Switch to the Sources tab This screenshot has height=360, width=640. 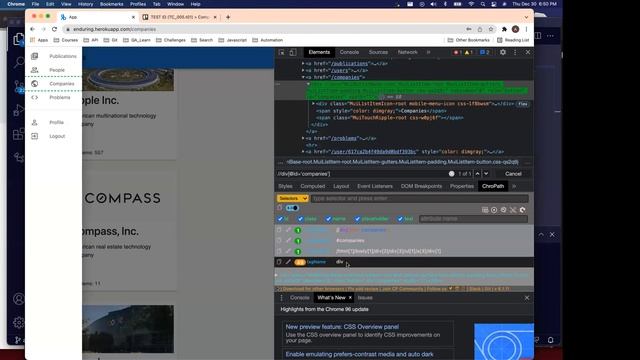(x=378, y=52)
